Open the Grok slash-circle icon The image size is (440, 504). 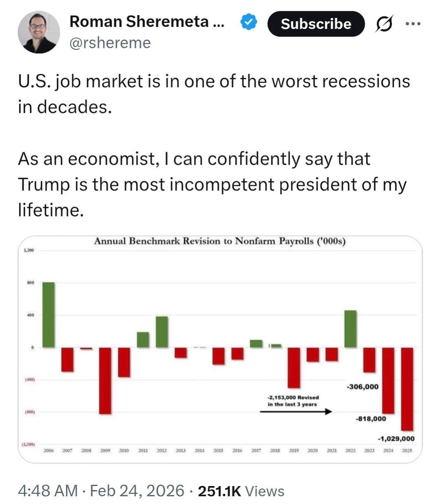click(384, 24)
